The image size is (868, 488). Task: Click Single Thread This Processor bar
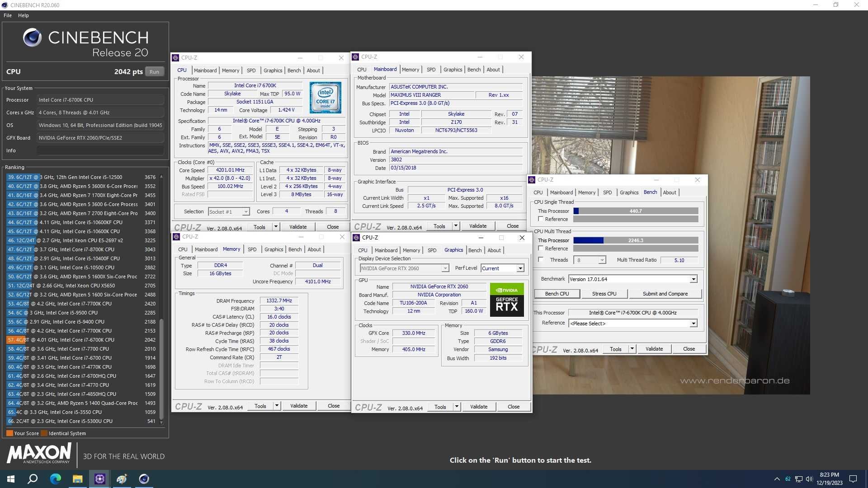(636, 211)
